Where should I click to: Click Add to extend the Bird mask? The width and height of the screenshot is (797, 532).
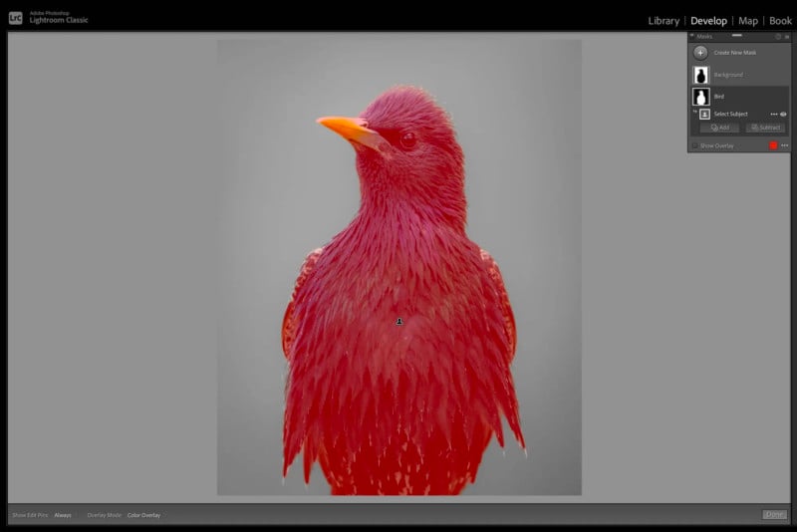tap(719, 128)
